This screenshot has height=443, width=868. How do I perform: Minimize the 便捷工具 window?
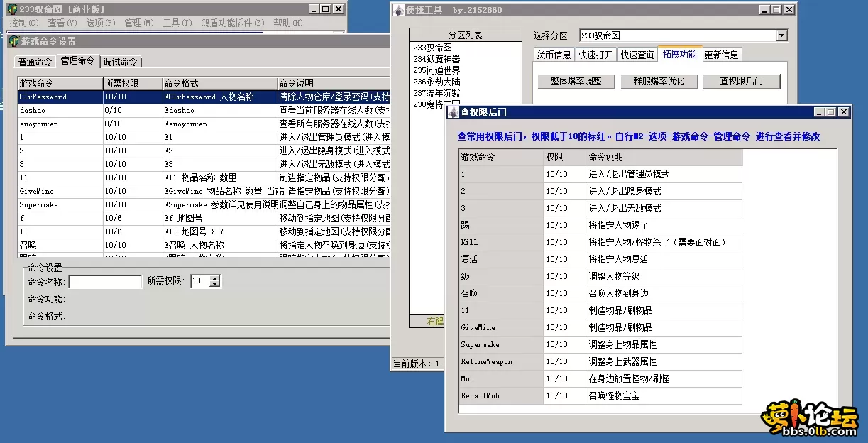pos(764,10)
